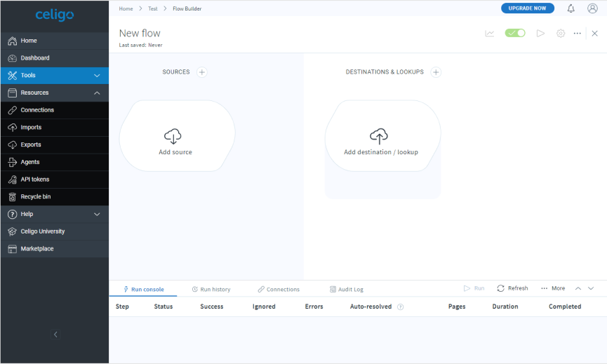Viewport: 607px width, 364px height.
Task: Open the three-dot flow actions menu
Action: 577,33
